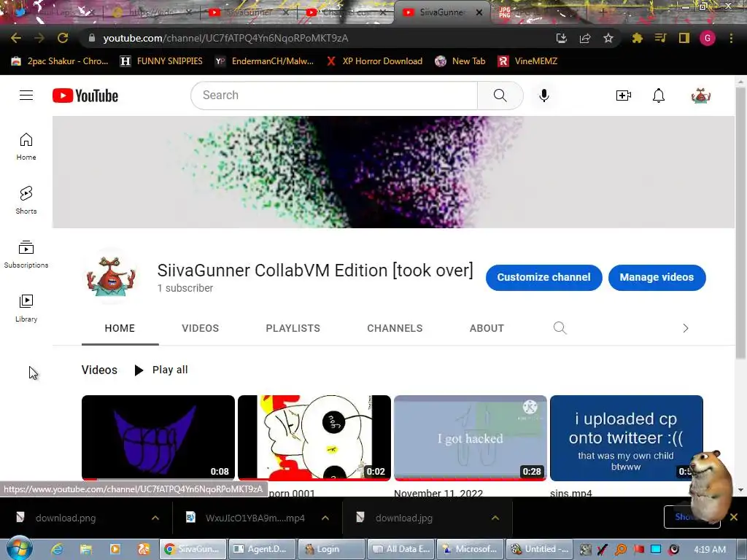Open the notifications bell
Image resolution: width=747 pixels, height=560 pixels.
(x=659, y=96)
